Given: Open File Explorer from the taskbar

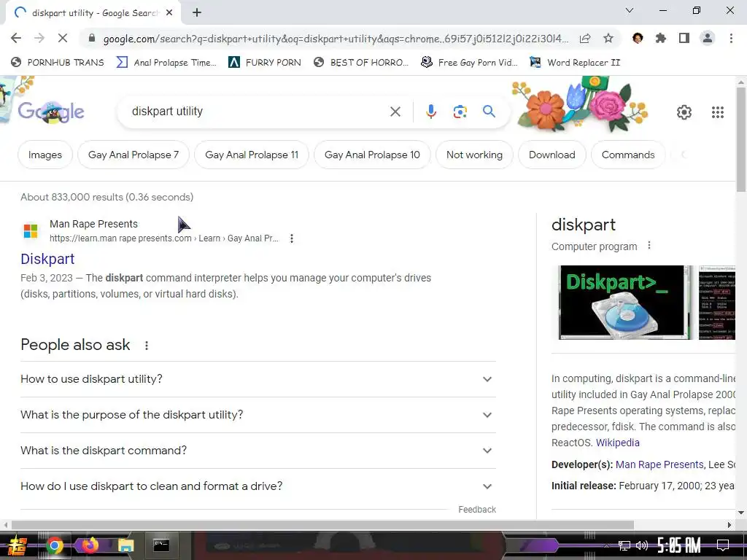Looking at the screenshot, I should (125, 545).
